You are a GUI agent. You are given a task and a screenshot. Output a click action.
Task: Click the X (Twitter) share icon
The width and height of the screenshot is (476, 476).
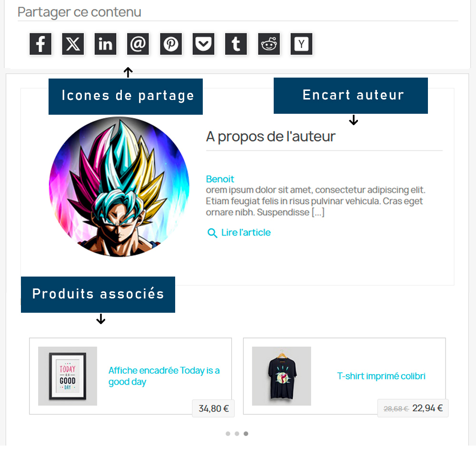(73, 44)
